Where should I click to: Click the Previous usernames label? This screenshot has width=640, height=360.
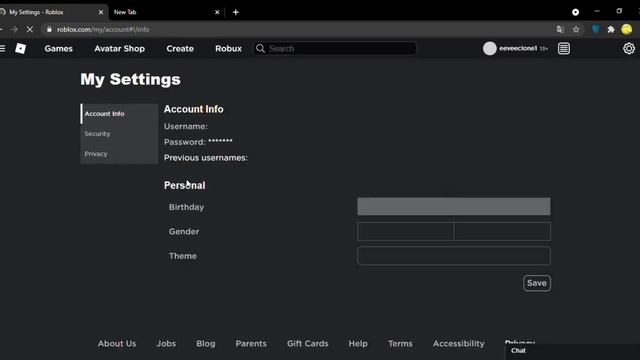[206, 158]
